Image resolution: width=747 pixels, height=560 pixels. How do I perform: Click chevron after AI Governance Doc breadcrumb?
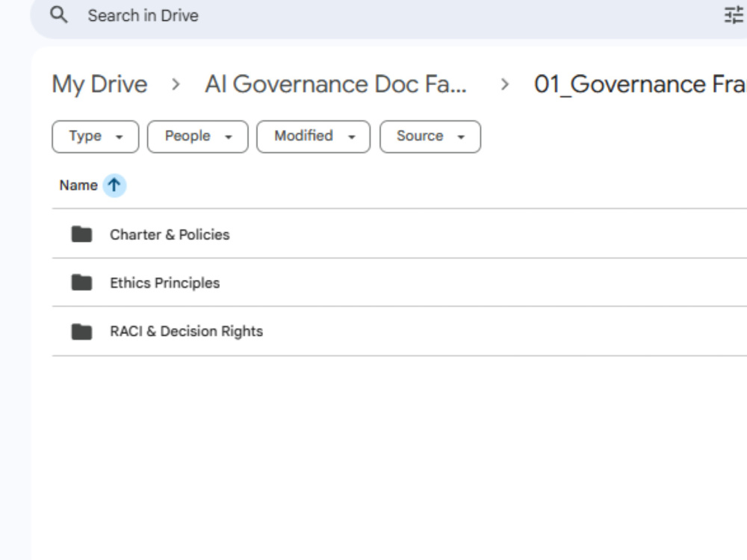click(504, 85)
